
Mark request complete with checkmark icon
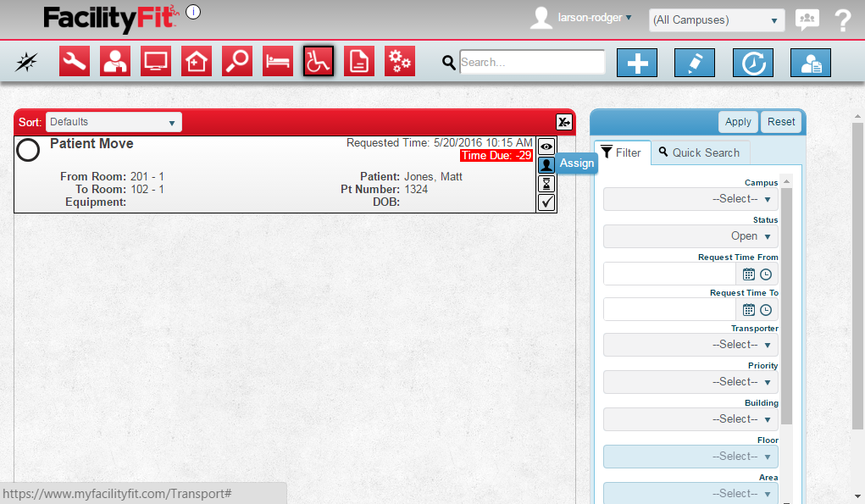tap(546, 202)
